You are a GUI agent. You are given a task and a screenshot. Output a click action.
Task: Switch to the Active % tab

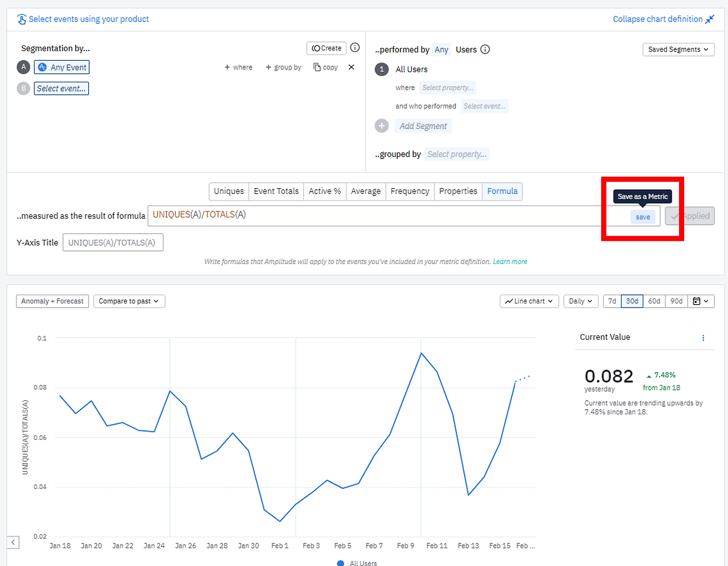[x=325, y=192]
